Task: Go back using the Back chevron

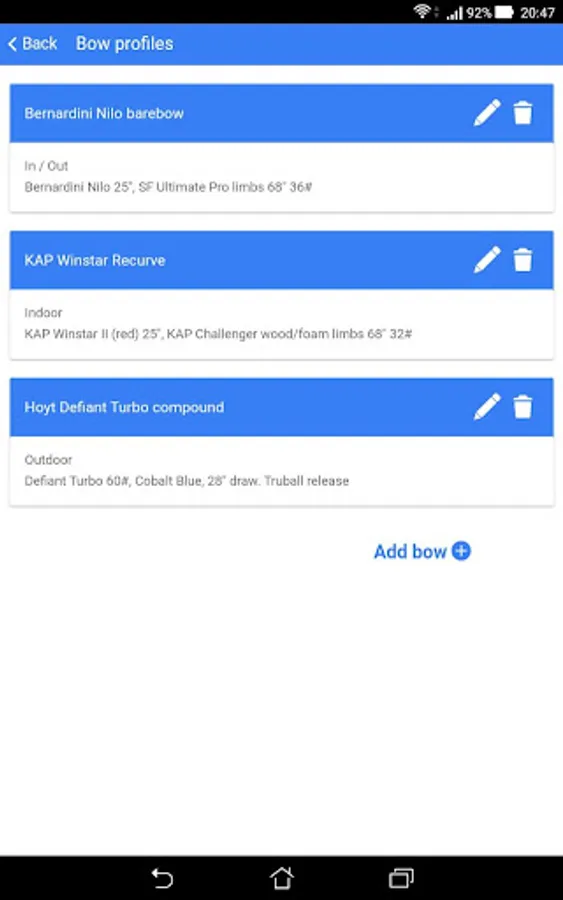Action: [x=12, y=44]
